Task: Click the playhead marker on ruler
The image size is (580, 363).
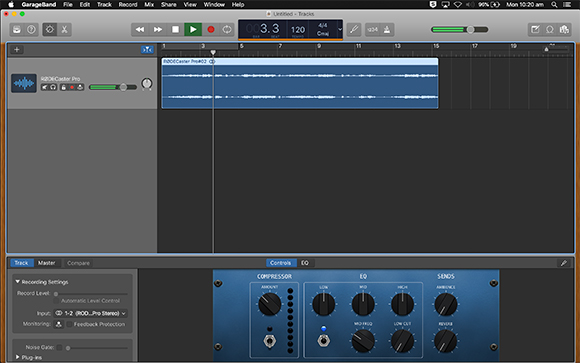Action: 213,52
